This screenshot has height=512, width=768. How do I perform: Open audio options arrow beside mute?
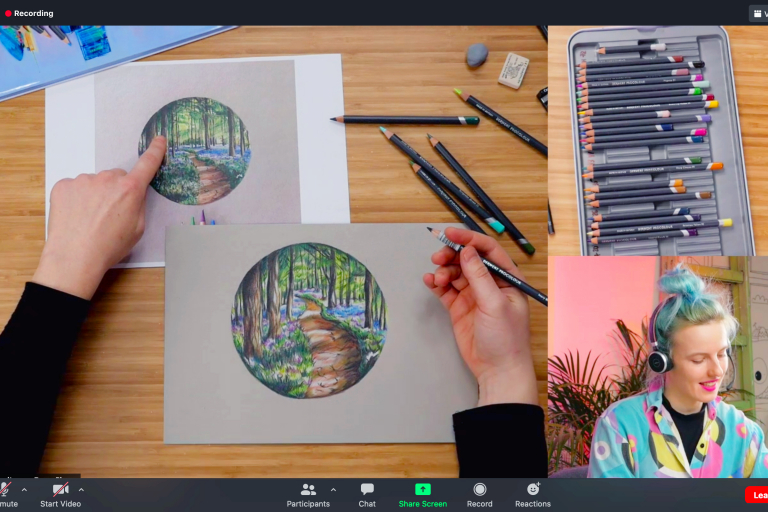pyautogui.click(x=24, y=490)
